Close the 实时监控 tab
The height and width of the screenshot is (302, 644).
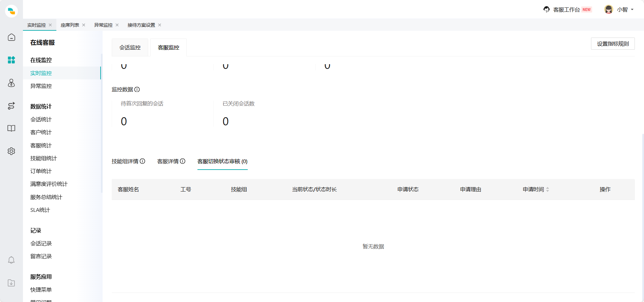click(50, 25)
